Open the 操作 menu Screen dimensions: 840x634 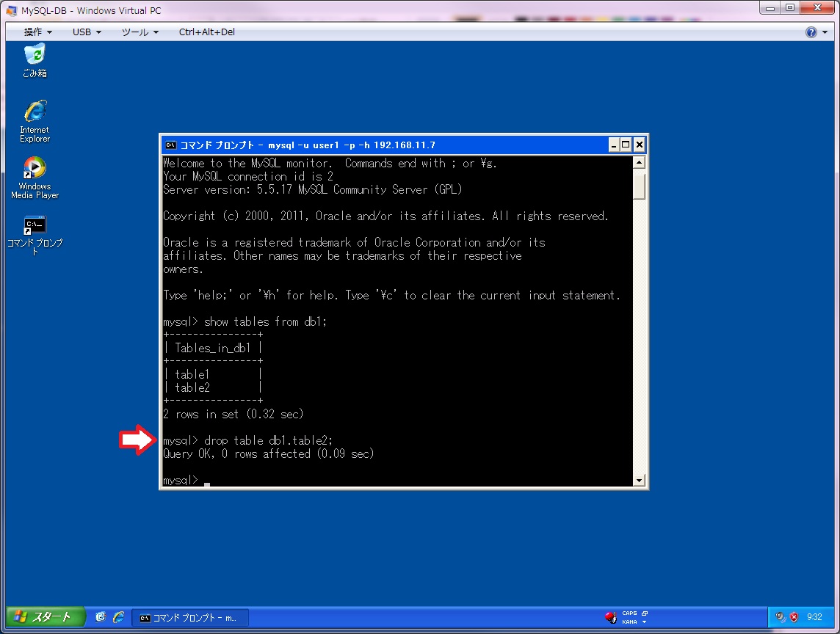point(38,32)
